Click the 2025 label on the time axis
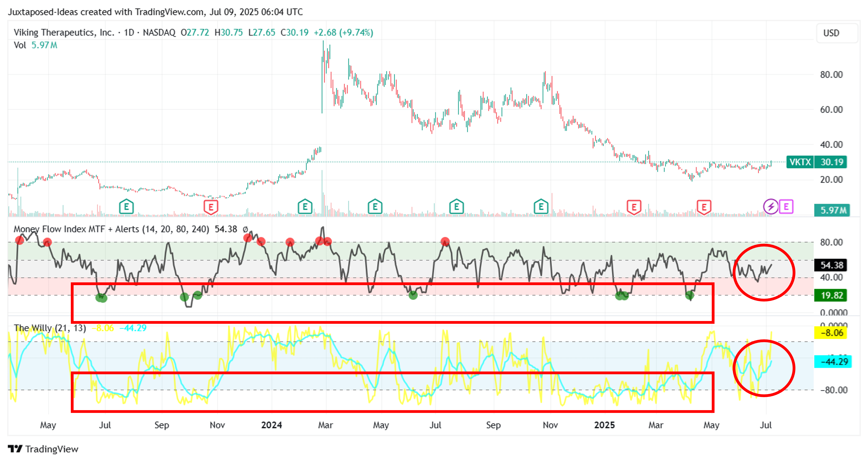This screenshot has width=868, height=462. click(x=605, y=425)
